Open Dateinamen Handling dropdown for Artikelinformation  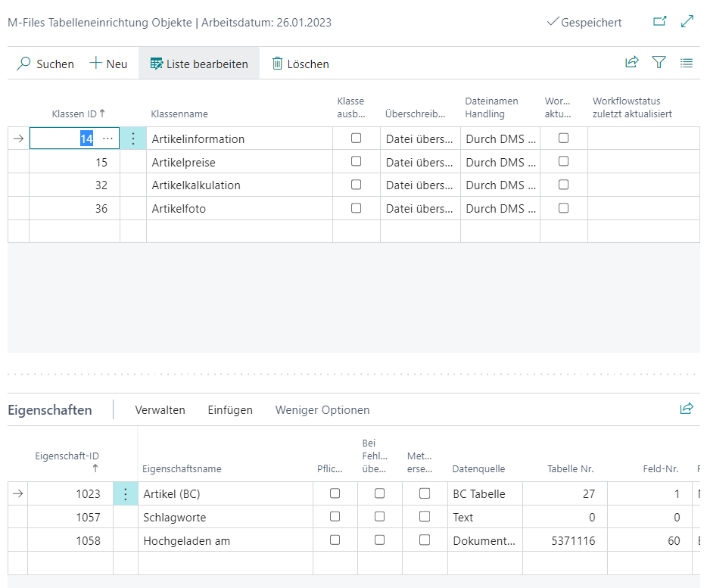coord(500,139)
